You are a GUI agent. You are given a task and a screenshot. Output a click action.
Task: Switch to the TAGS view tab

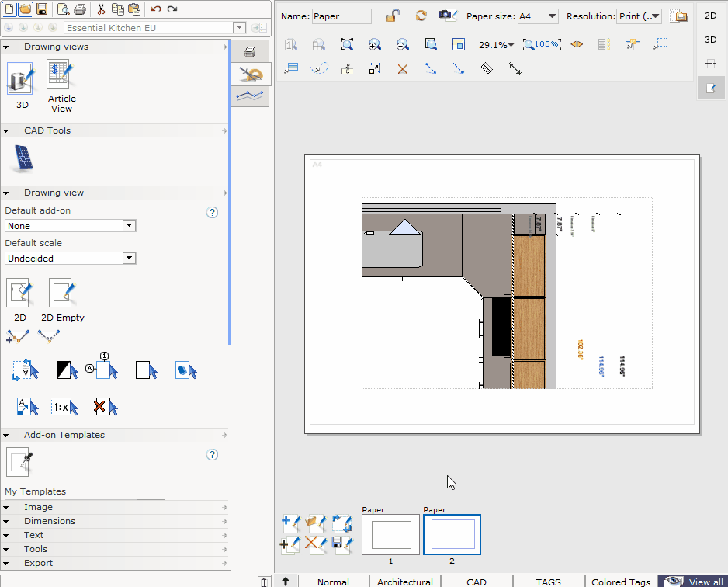pos(548,582)
